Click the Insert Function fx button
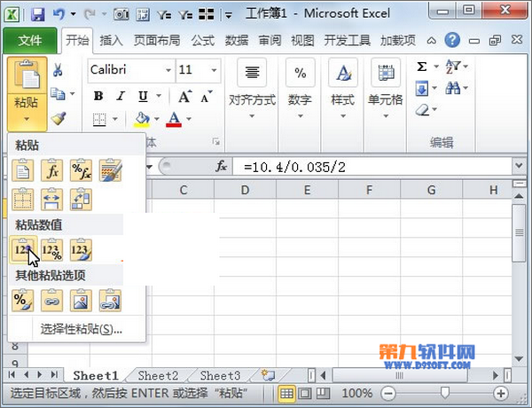532x408 pixels. pyautogui.click(x=222, y=167)
